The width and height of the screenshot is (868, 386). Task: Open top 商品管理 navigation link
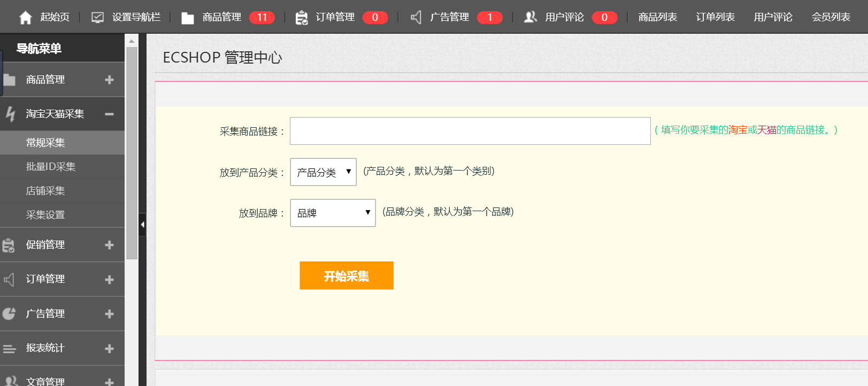(222, 17)
